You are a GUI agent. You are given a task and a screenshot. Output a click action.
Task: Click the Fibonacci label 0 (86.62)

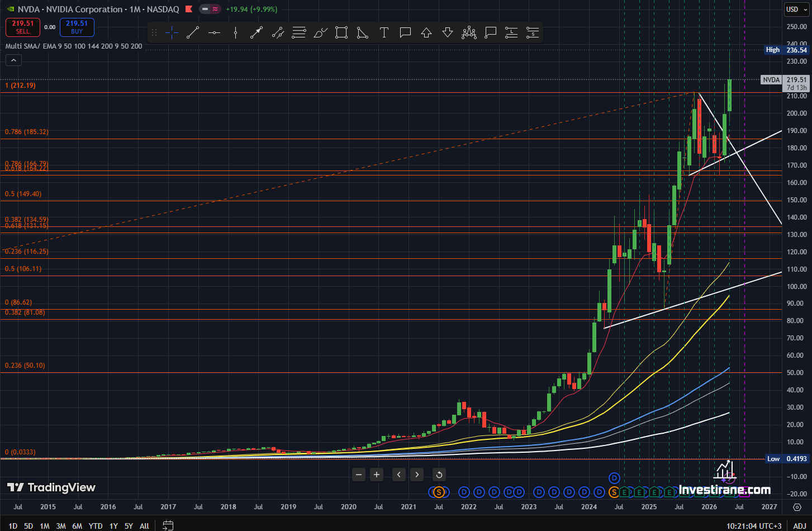(x=18, y=302)
